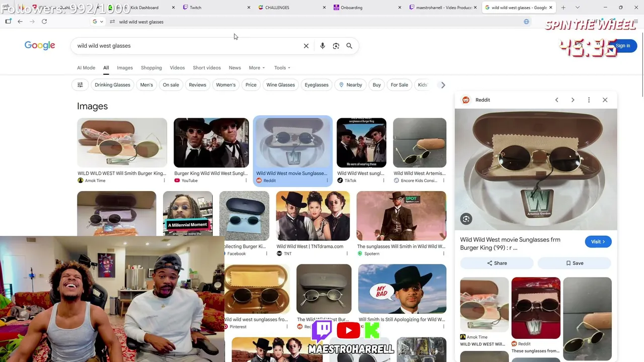Open the Images search tab
This screenshot has width=644, height=362.
125,68
